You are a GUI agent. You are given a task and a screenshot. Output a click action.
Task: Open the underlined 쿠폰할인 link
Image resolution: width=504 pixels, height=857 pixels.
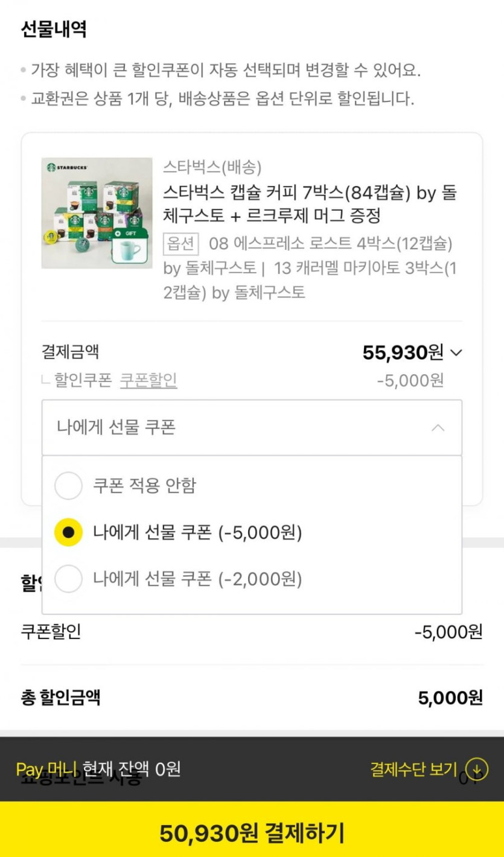click(x=148, y=381)
